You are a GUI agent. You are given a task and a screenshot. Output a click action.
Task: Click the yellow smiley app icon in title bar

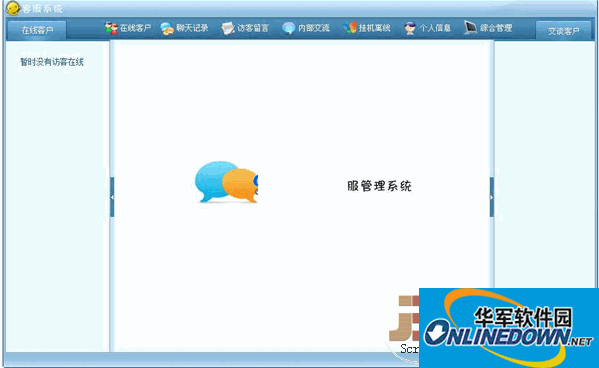[13, 8]
